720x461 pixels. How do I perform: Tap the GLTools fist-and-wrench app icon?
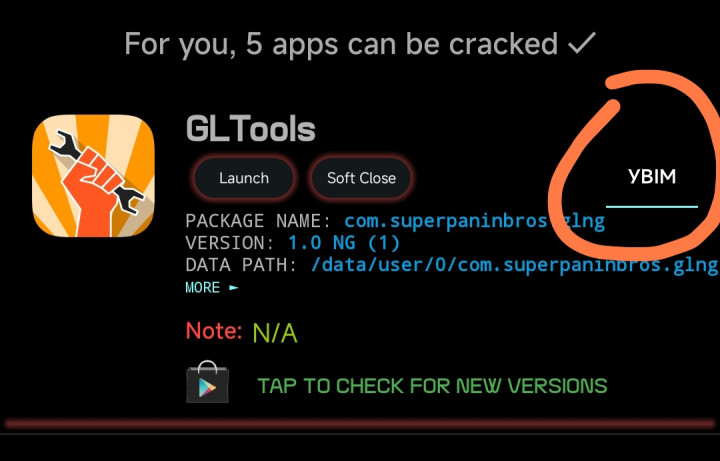click(x=93, y=176)
